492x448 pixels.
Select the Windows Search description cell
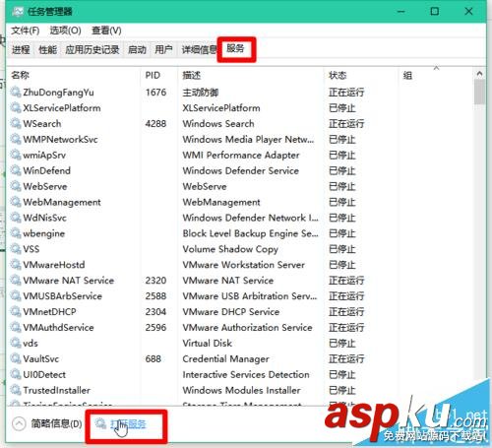218,124
